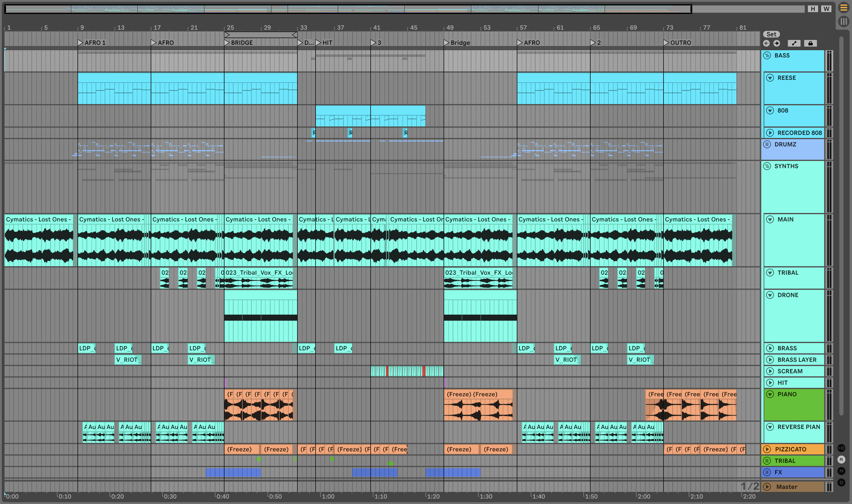Show the Mixer section with M button

click(841, 471)
